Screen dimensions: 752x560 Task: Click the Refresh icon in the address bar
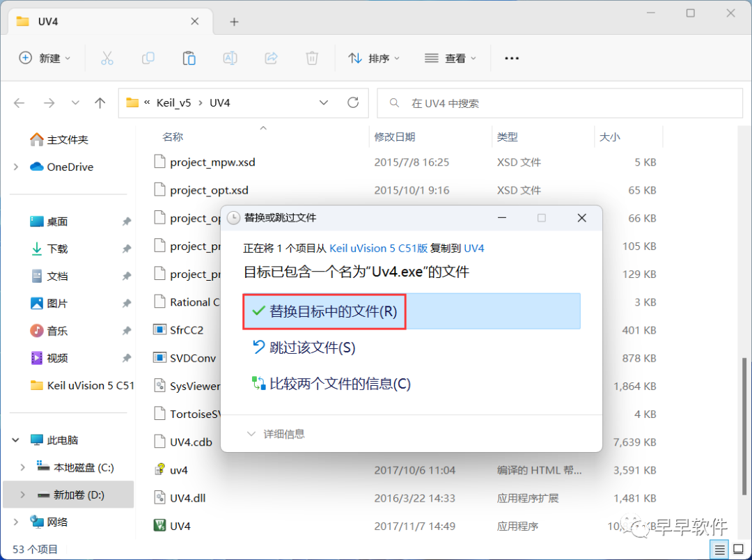(x=352, y=102)
